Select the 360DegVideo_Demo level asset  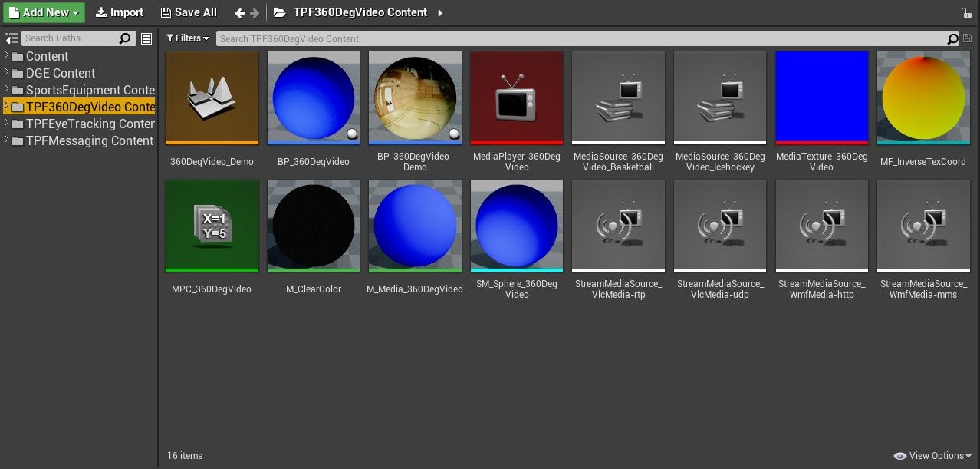pyautogui.click(x=212, y=111)
